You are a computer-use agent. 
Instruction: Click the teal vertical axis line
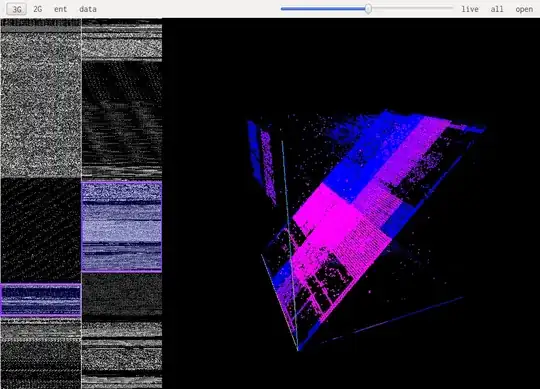tap(290, 245)
